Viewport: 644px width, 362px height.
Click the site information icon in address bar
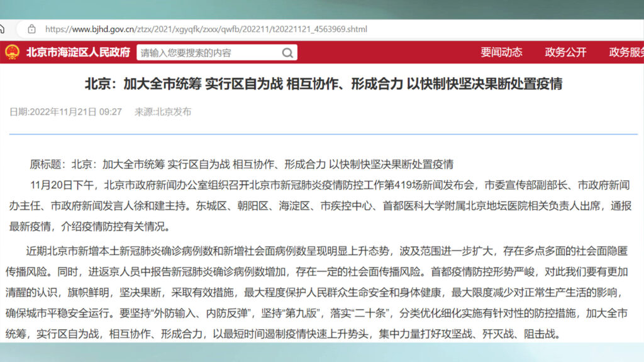point(31,29)
